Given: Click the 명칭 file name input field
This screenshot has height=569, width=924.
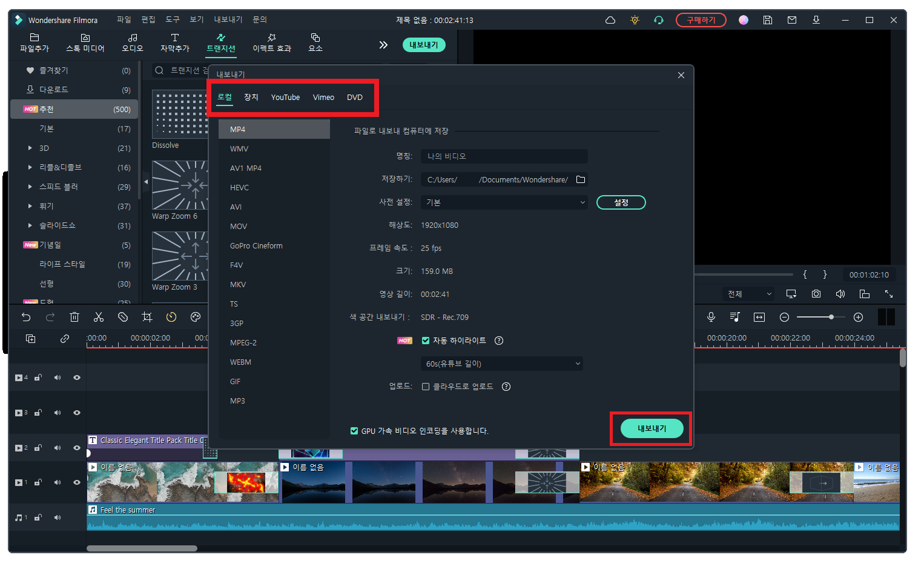Looking at the screenshot, I should coord(504,156).
